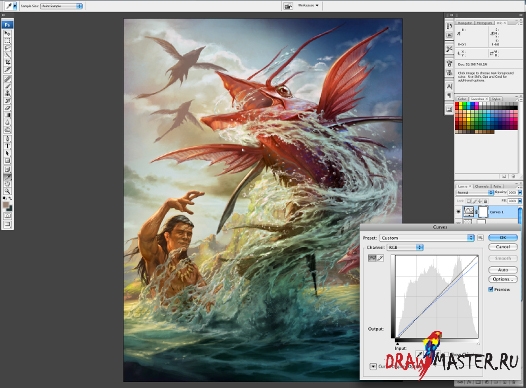The height and width of the screenshot is (388, 526).
Task: Click the preset options icon beside Custom
Action: [x=480, y=237]
